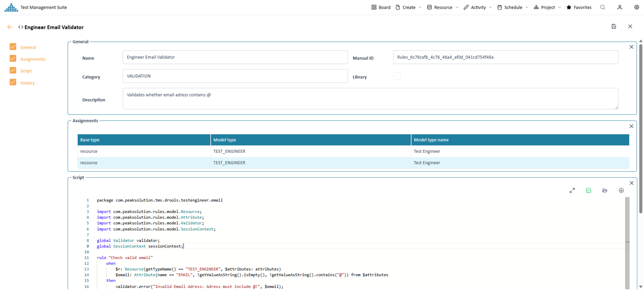Click the script editor vertical scrollbar
This screenshot has height=291, width=644.
pos(627,243)
